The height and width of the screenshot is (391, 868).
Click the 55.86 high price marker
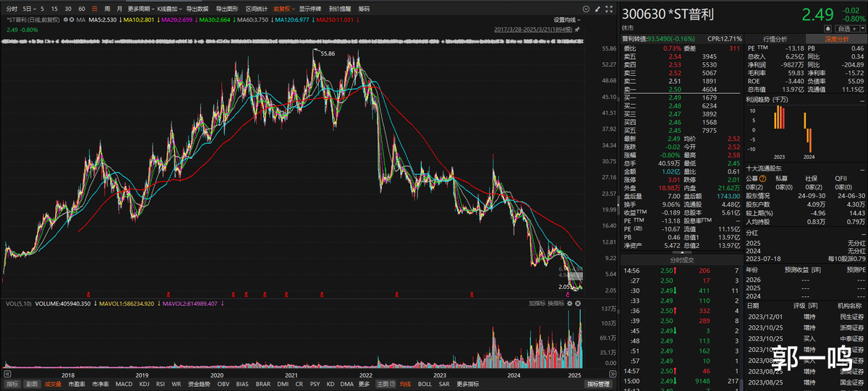(x=327, y=53)
